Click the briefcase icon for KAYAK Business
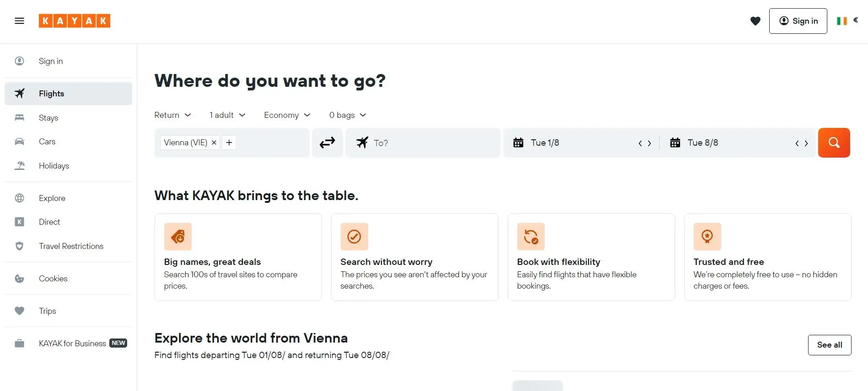The height and width of the screenshot is (391, 868). pos(19,343)
